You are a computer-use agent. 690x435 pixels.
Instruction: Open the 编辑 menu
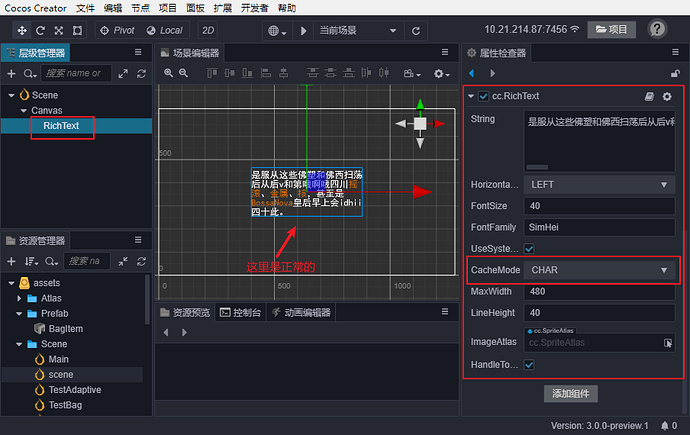pos(113,8)
